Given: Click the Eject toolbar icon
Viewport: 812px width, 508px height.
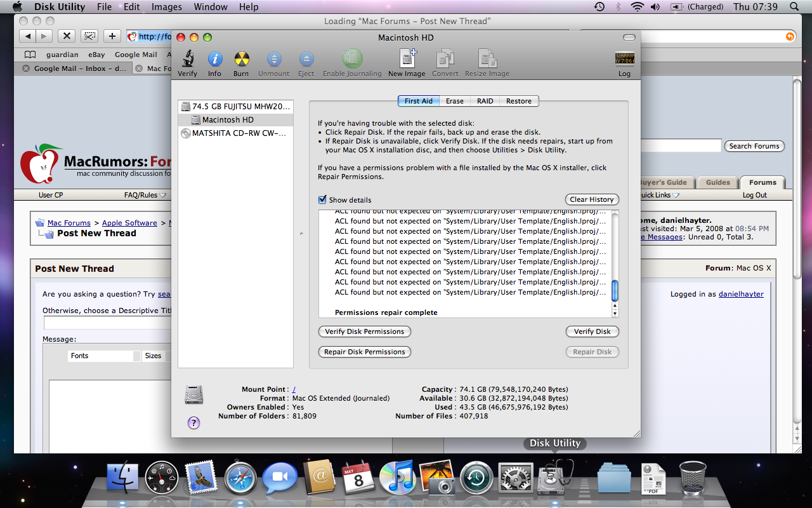Looking at the screenshot, I should (306, 59).
